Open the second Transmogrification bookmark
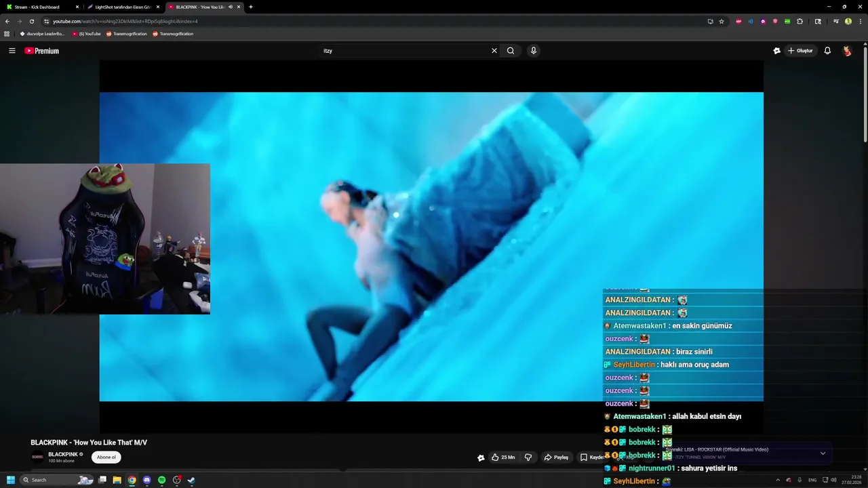The width and height of the screenshot is (868, 488). click(173, 33)
